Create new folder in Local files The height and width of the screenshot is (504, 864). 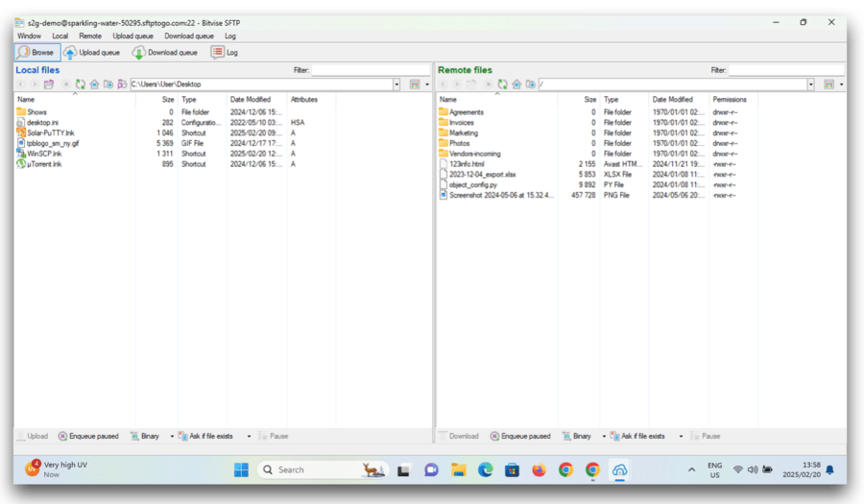click(x=108, y=84)
